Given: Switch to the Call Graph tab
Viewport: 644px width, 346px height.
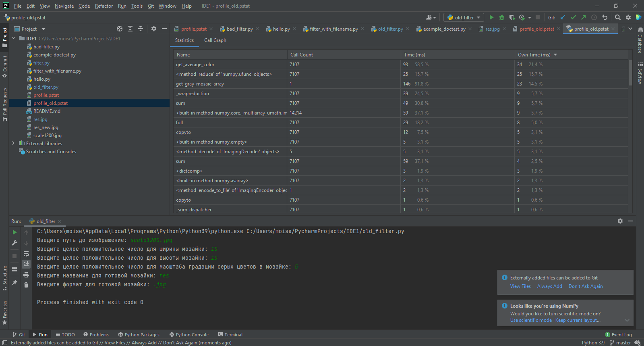Looking at the screenshot, I should pos(215,40).
